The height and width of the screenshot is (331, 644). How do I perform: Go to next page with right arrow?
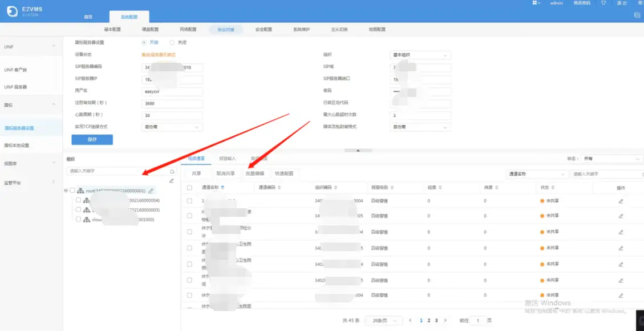coord(445,321)
